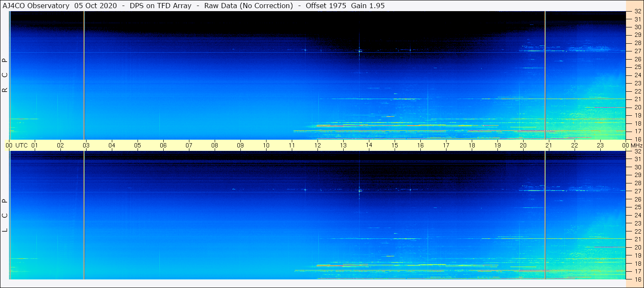Click the "12" hour mark on time axis
Image resolution: width=644 pixels, height=288 pixels.
[x=318, y=145]
